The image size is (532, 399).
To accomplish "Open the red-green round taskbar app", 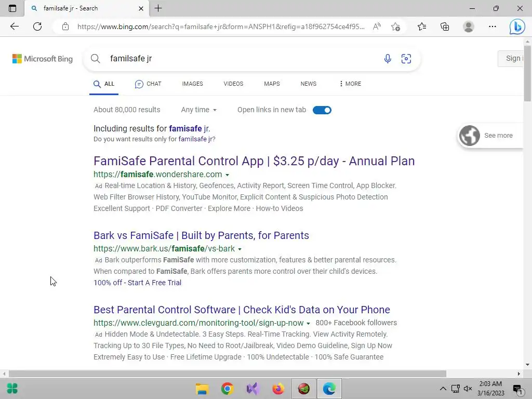I will click(303, 389).
